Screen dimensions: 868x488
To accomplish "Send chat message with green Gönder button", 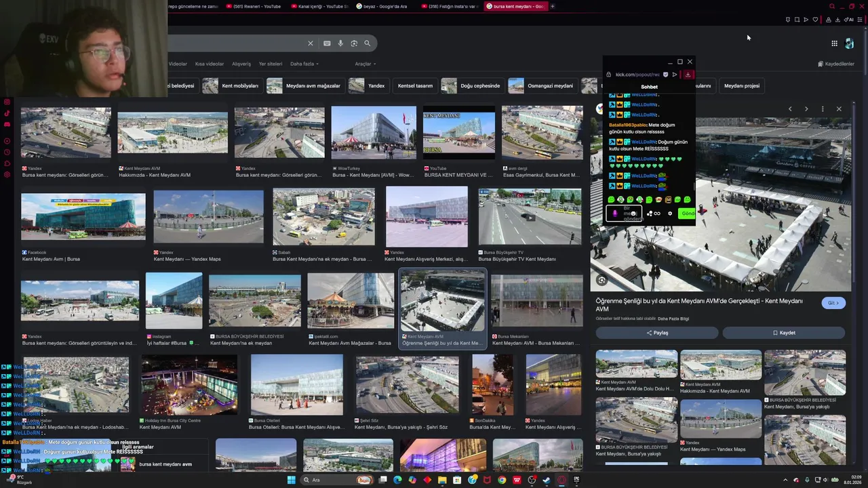I will (x=687, y=213).
